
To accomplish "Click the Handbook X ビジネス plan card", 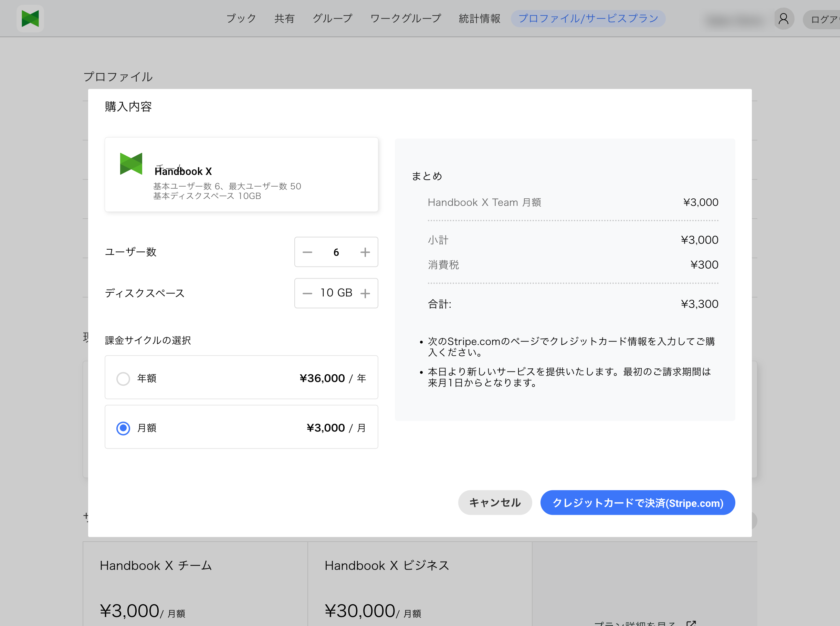I will click(420, 584).
